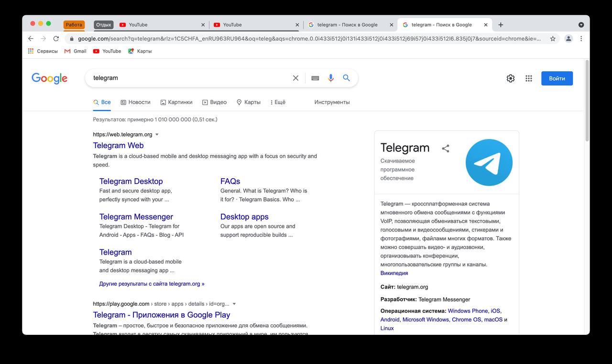Follow the Android operating system link
Viewport: 612px width, 364px height.
(x=390, y=320)
